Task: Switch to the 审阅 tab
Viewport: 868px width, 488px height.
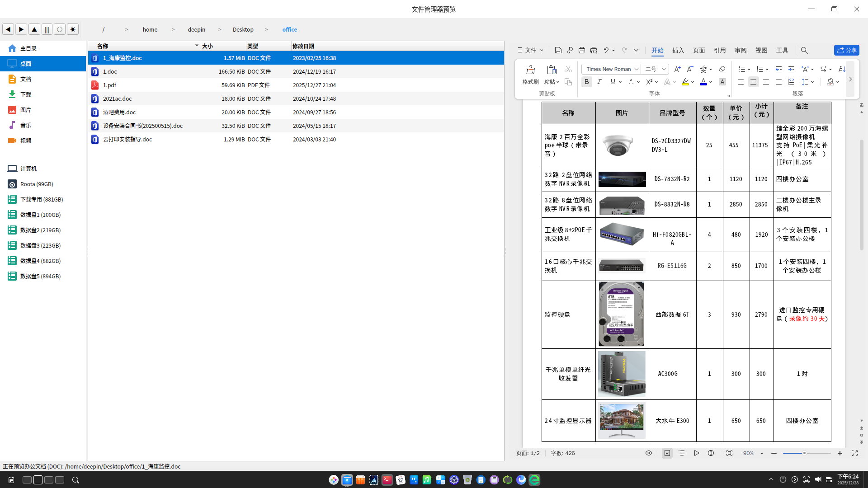Action: [x=741, y=50]
